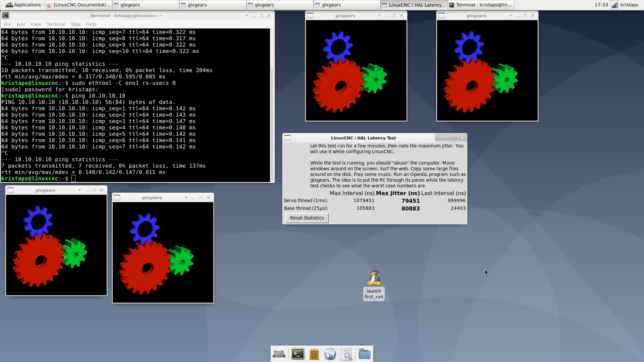Close the HAL Latency Test window
The width and height of the screenshot is (644, 362).
click(x=462, y=138)
